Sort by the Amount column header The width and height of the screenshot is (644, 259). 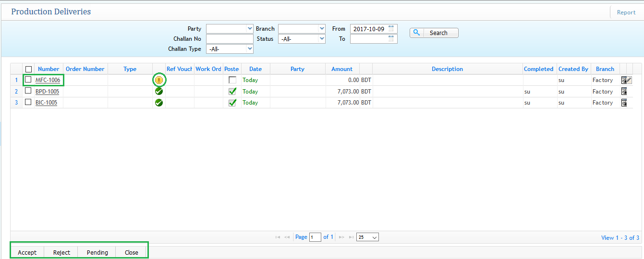(342, 69)
